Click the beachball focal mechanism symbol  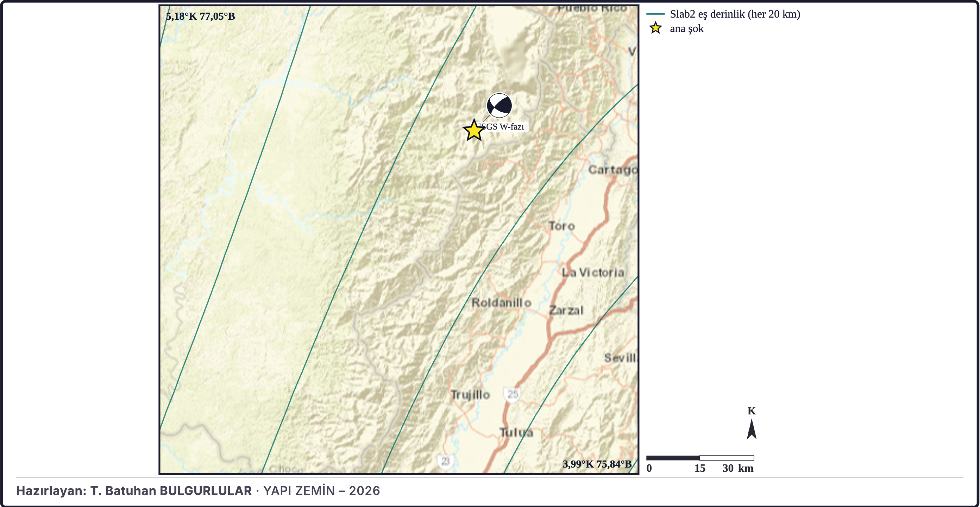pyautogui.click(x=499, y=105)
